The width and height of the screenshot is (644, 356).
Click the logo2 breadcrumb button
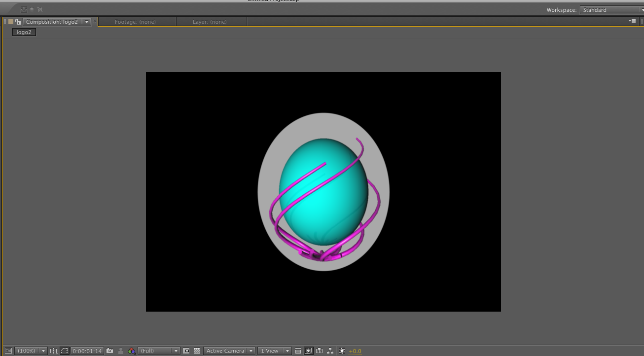pyautogui.click(x=24, y=32)
